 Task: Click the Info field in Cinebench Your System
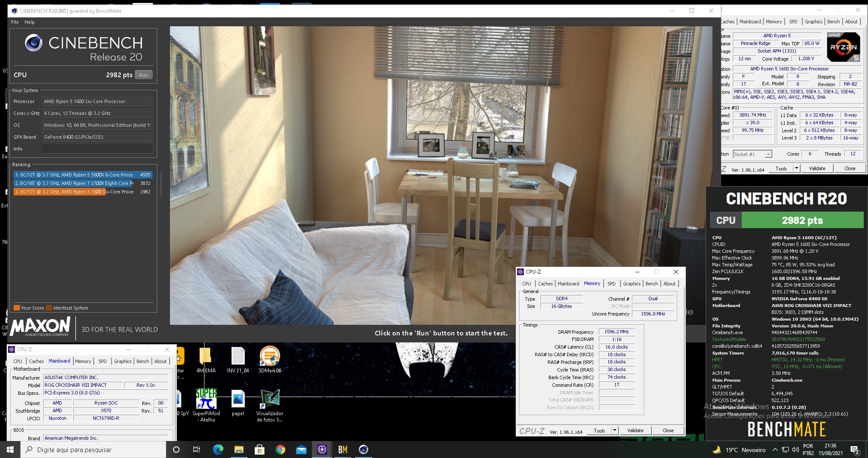(97, 149)
